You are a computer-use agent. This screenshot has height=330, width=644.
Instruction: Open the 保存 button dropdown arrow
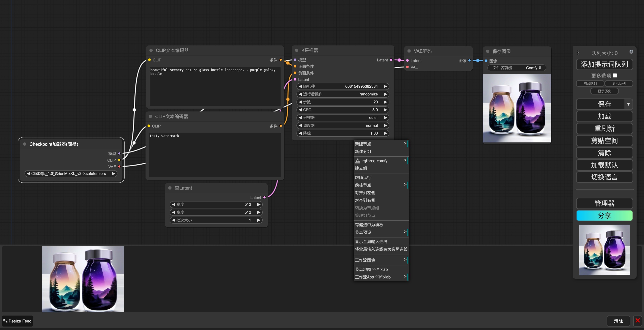(628, 104)
